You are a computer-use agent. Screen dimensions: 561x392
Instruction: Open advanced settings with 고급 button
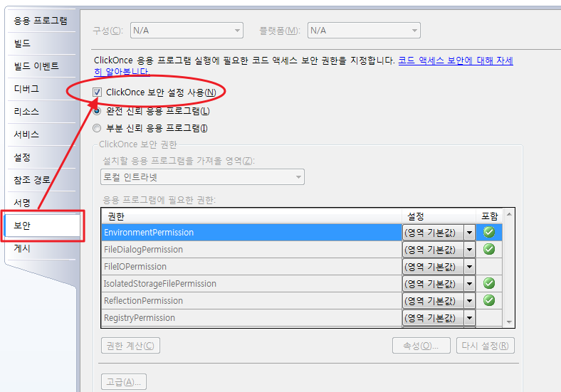point(124,381)
